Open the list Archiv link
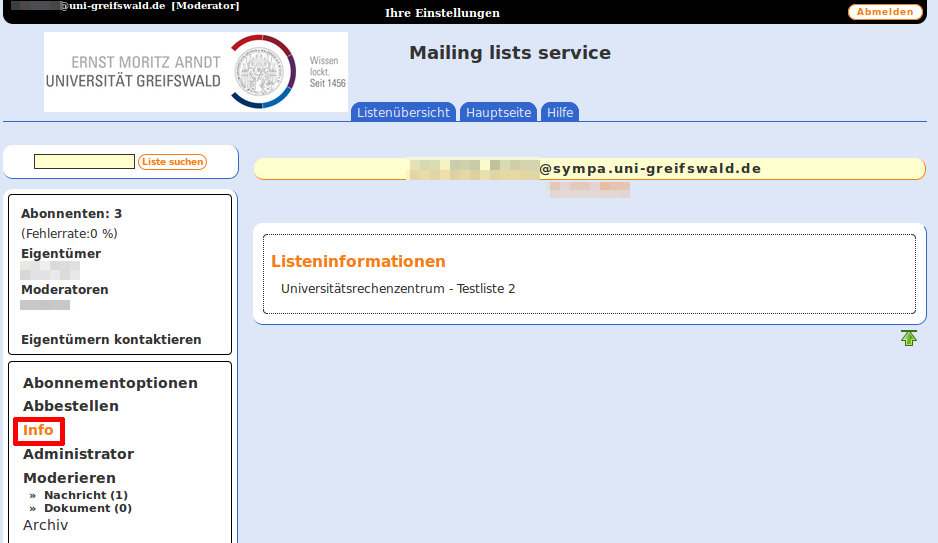938x543 pixels. click(45, 525)
